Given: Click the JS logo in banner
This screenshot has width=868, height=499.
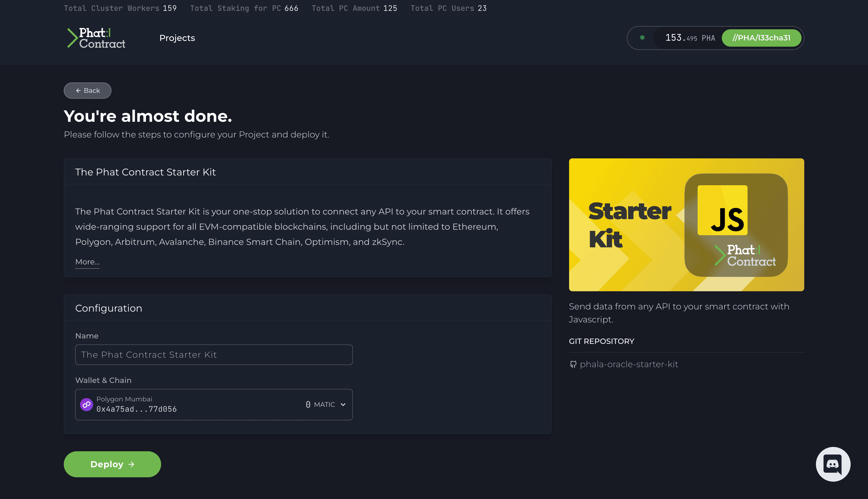Looking at the screenshot, I should [x=722, y=210].
